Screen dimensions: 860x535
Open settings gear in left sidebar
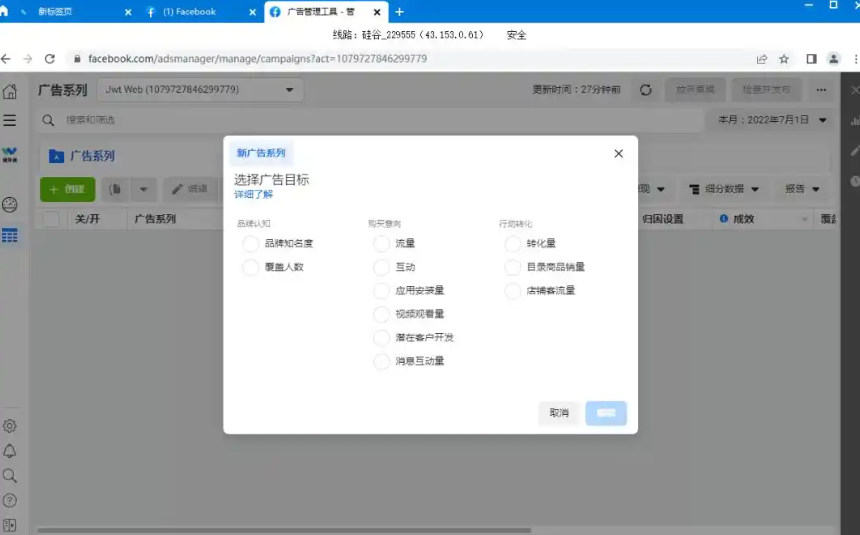(x=10, y=426)
